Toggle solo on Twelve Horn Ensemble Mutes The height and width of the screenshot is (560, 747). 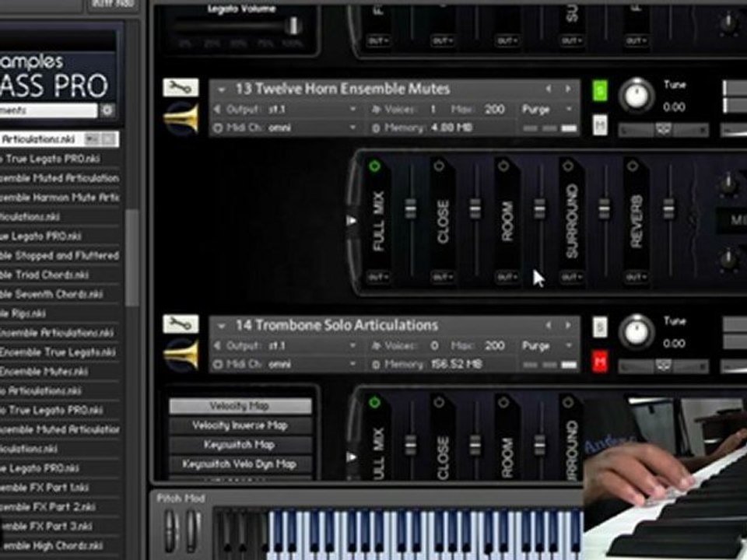[600, 90]
